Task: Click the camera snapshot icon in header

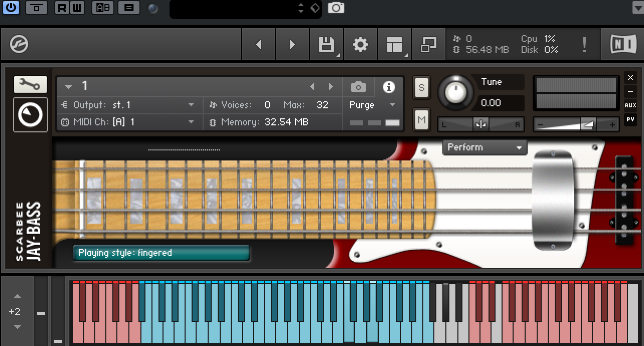Action: [358, 87]
